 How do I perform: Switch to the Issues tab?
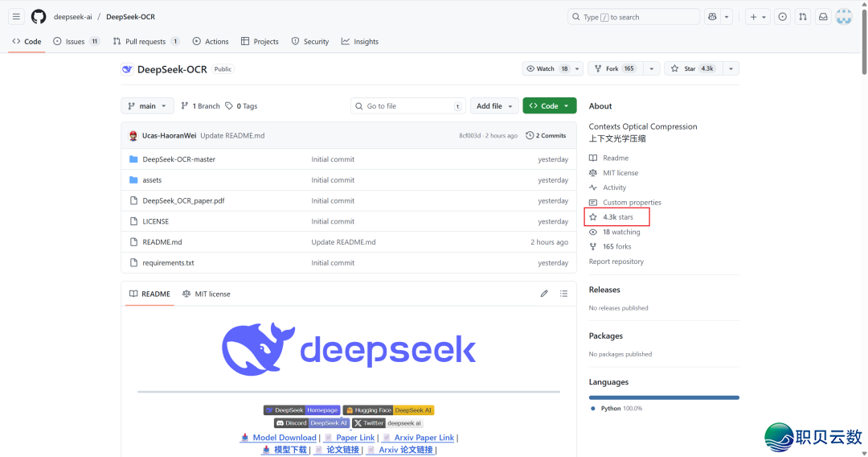(76, 42)
